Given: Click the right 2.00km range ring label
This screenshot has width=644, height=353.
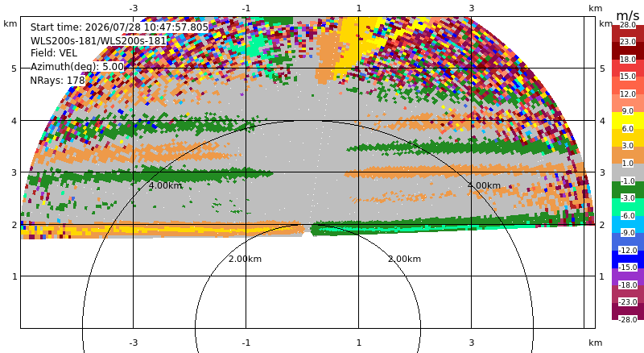Looking at the screenshot, I should (x=405, y=259).
